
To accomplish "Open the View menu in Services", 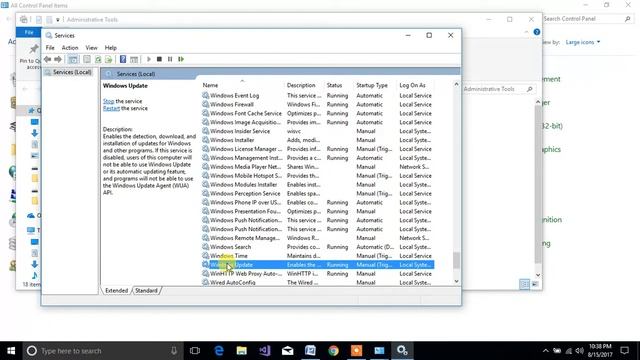I will 91,48.
